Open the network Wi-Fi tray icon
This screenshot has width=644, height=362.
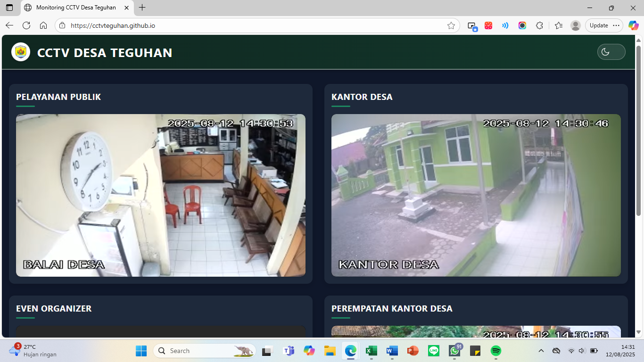click(571, 351)
